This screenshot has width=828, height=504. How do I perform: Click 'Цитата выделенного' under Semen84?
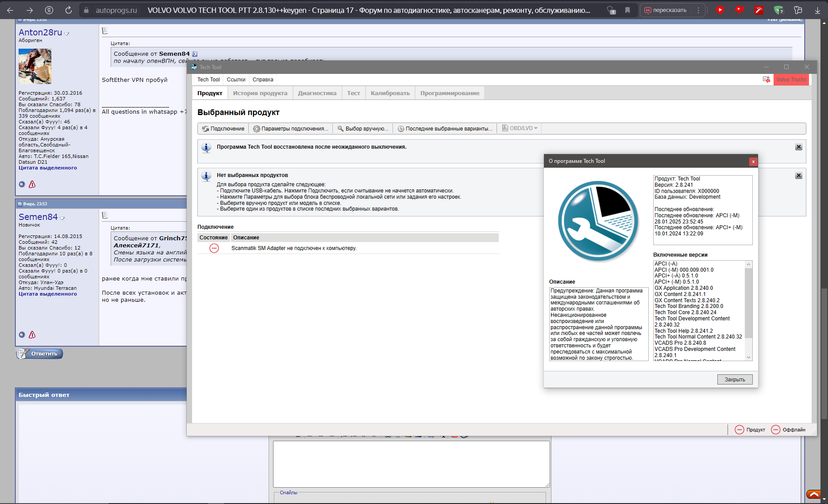tap(48, 294)
